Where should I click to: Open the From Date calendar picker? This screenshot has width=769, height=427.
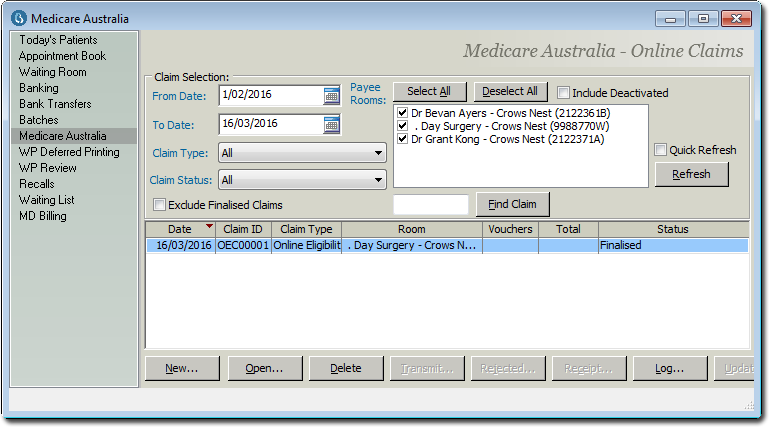click(332, 96)
